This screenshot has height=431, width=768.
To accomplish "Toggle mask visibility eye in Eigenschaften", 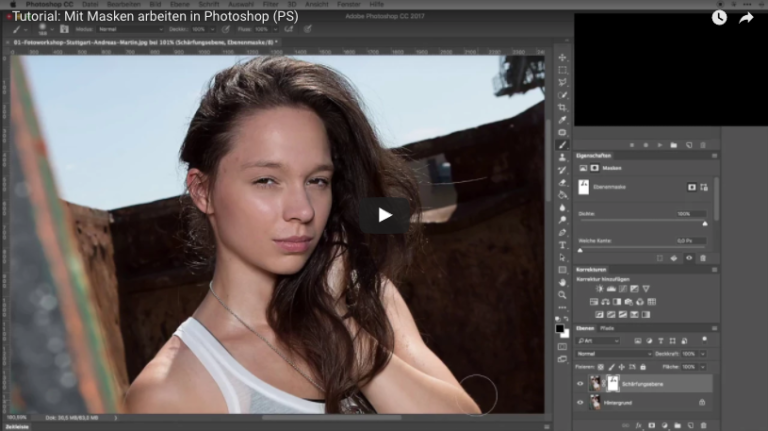I will (x=689, y=258).
